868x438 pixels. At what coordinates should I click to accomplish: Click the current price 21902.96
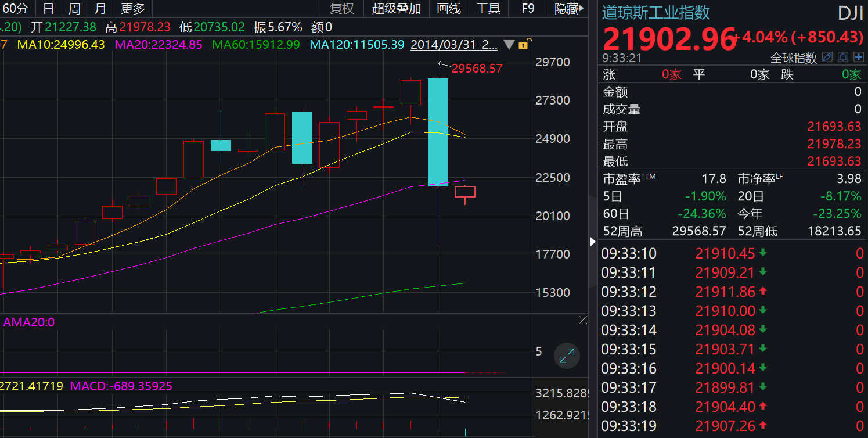669,39
